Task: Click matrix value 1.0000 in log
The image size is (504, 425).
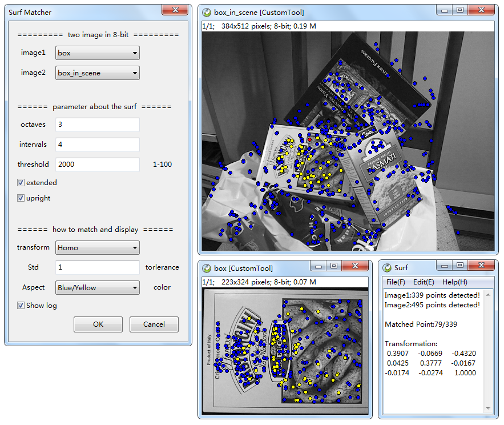Action: 465,373
